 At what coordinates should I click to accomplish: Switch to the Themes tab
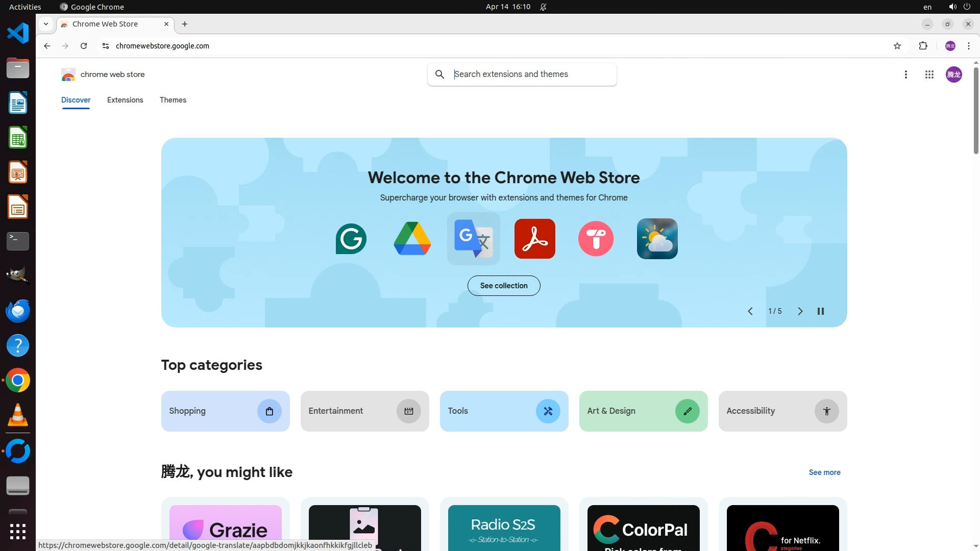tap(173, 100)
